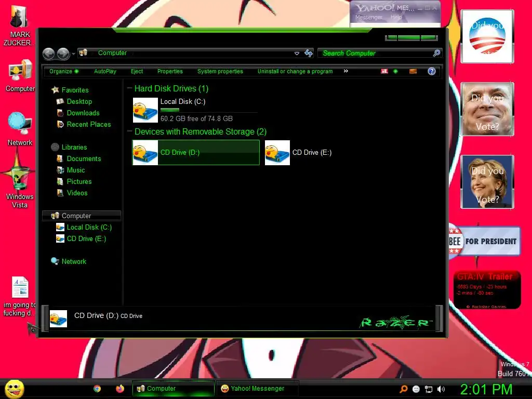
Task: Launch Firefox from the taskbar
Action: (120, 389)
